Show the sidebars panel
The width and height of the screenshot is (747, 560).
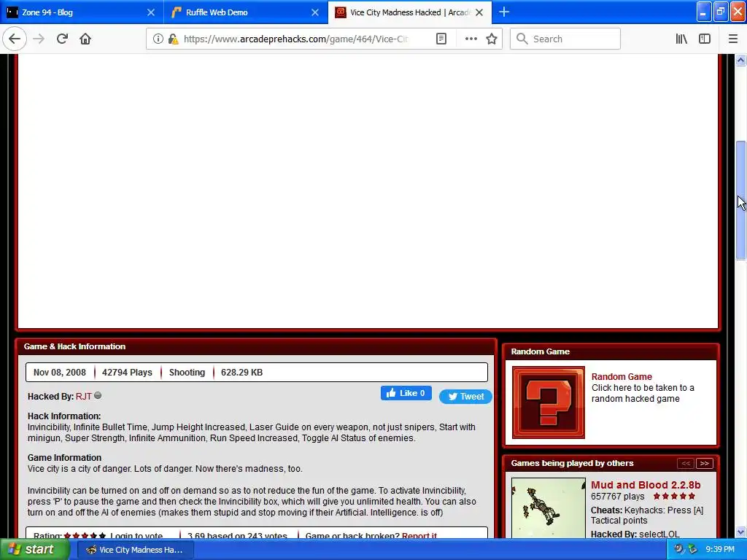pos(705,39)
